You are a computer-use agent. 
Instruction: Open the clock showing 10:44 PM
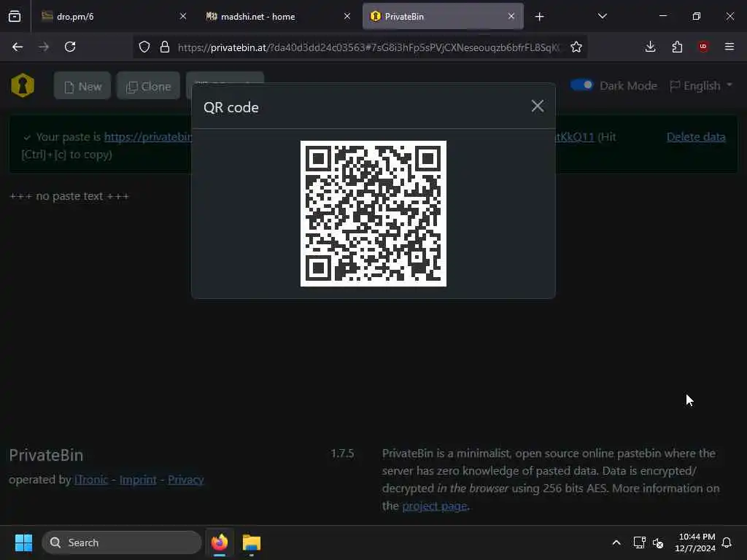click(695, 542)
